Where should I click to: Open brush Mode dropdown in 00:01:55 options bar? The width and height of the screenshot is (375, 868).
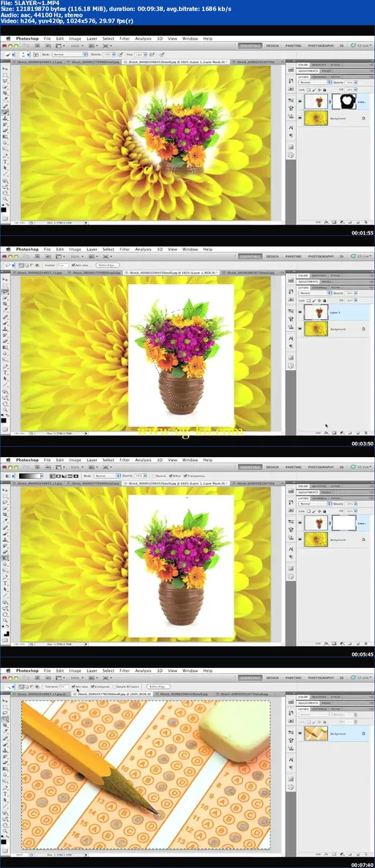[x=70, y=54]
